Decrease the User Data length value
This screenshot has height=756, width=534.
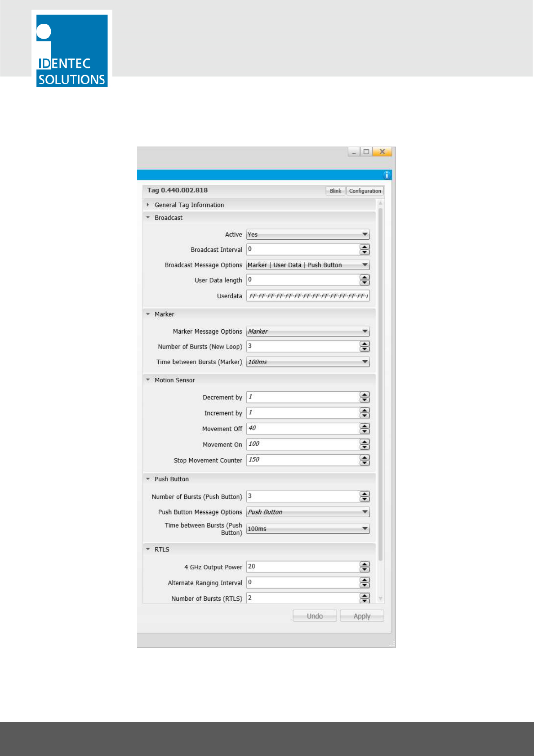point(365,283)
